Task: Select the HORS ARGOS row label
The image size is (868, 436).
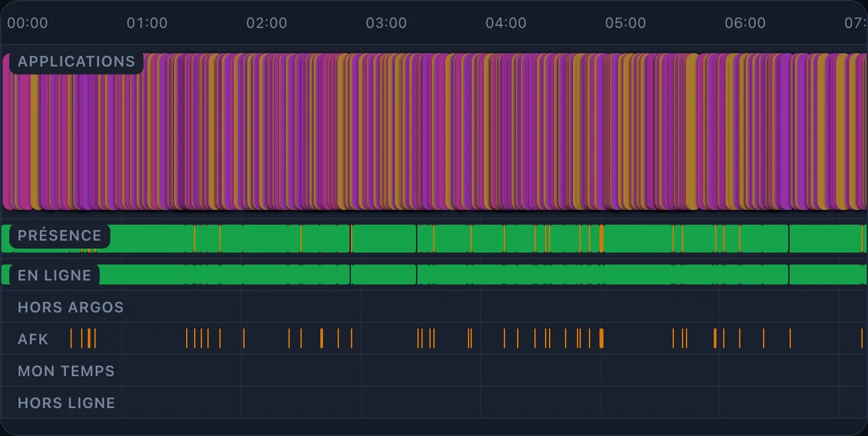Action: tap(71, 308)
